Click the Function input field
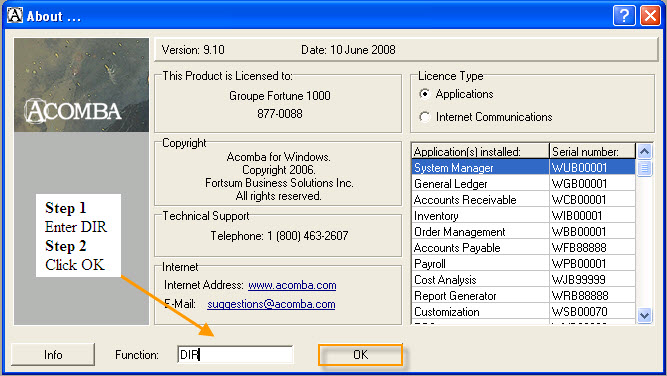 [x=235, y=354]
